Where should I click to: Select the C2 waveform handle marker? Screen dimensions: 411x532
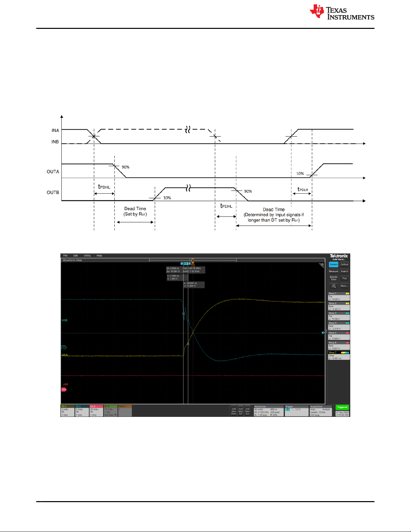(64, 347)
